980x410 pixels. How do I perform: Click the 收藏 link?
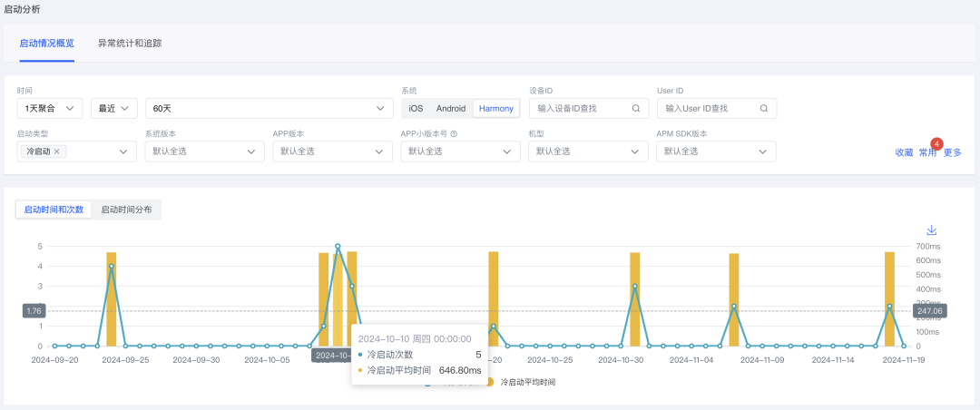coord(904,152)
